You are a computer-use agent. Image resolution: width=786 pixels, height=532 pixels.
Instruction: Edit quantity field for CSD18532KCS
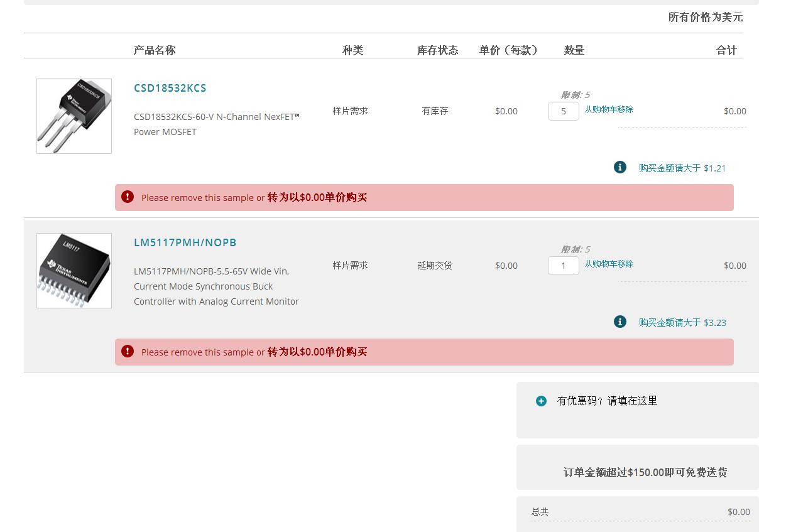point(564,111)
